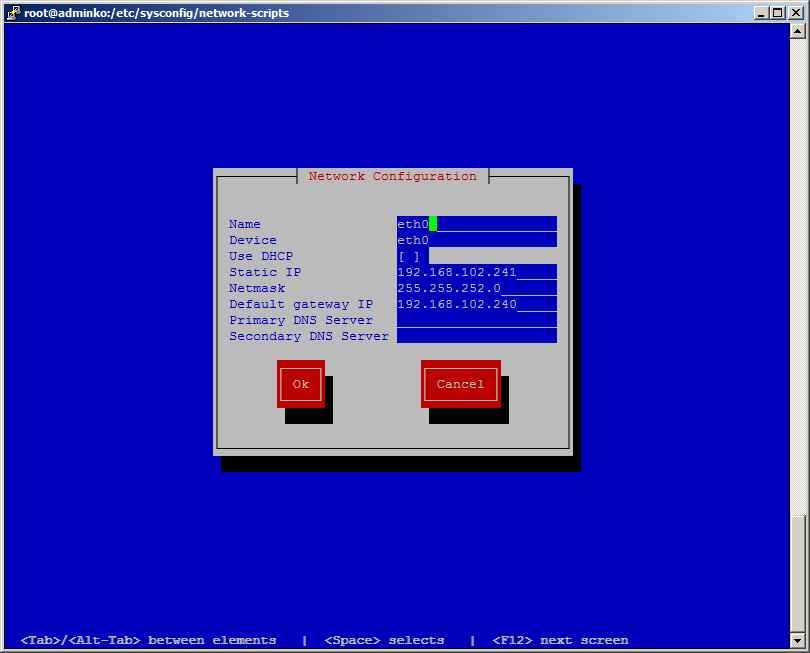Click the F12 next screen hint
810x653 pixels.
561,640
